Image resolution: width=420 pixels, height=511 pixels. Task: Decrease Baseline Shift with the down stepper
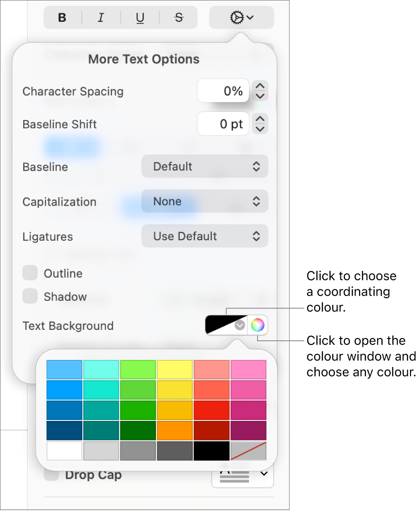coord(259,128)
